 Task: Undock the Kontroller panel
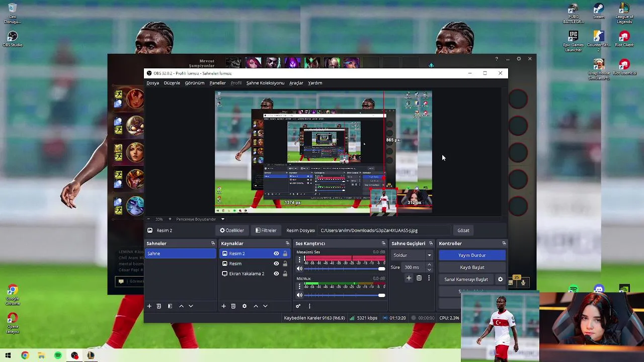click(x=504, y=243)
